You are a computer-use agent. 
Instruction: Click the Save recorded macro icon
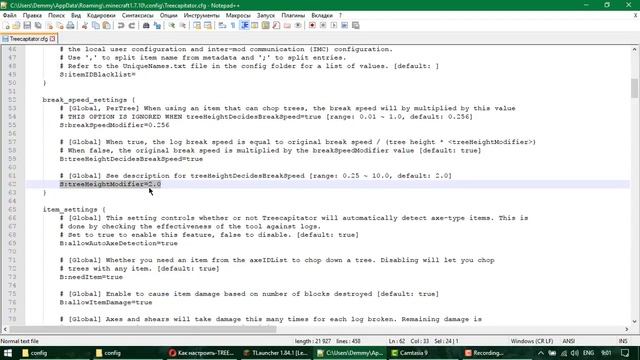tap(356, 25)
